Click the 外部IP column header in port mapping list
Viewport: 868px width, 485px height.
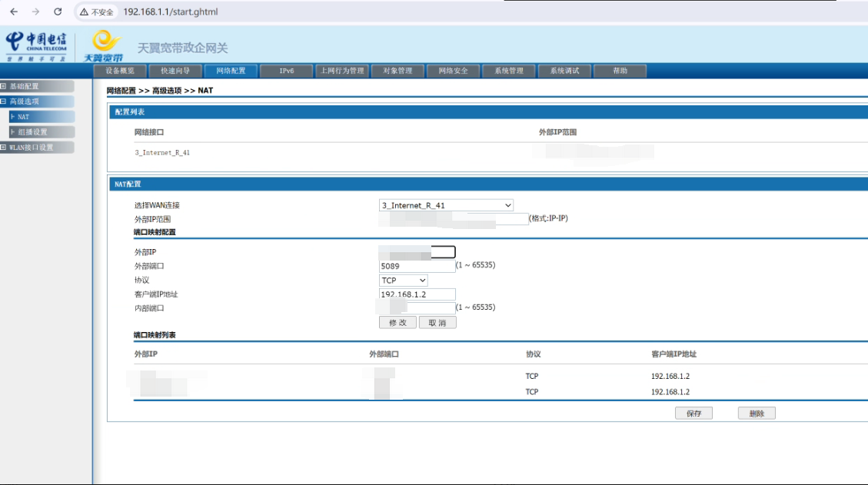(145, 354)
